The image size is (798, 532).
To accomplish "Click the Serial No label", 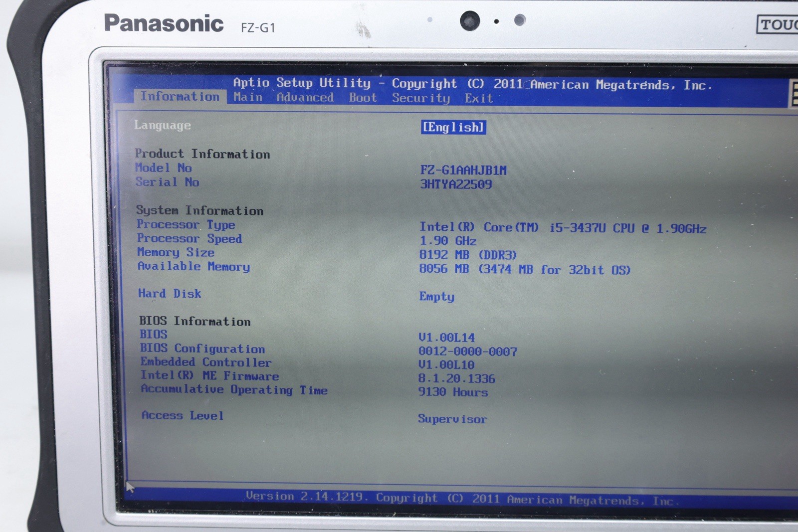I will tap(168, 182).
